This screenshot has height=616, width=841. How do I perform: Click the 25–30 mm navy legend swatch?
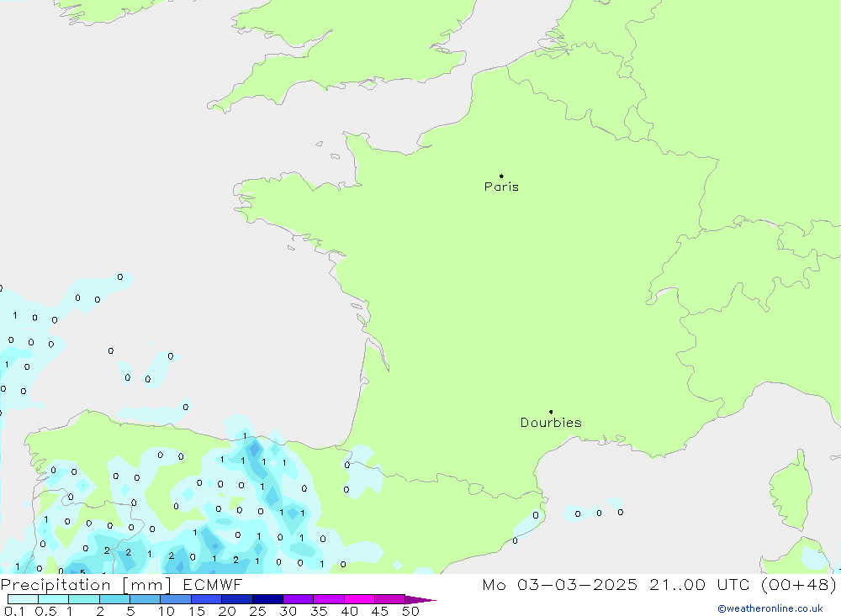[267, 599]
